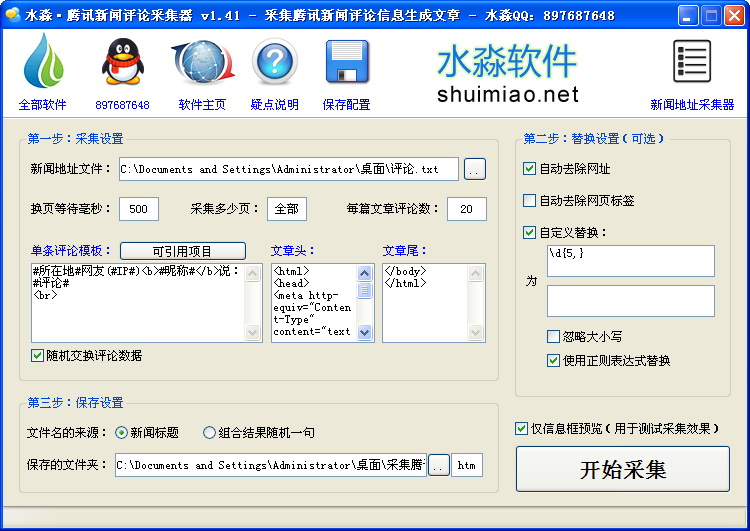Toggle the 自定义替换 checkbox

(x=529, y=232)
